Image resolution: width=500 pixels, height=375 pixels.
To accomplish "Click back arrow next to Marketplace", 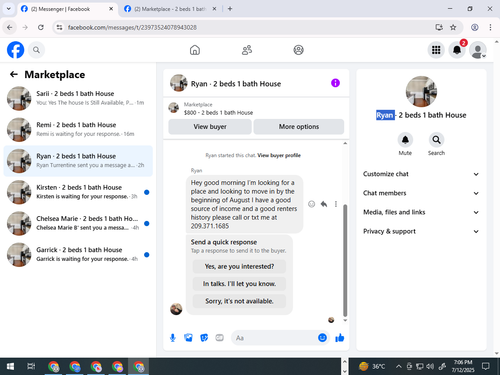I will click(x=14, y=74).
